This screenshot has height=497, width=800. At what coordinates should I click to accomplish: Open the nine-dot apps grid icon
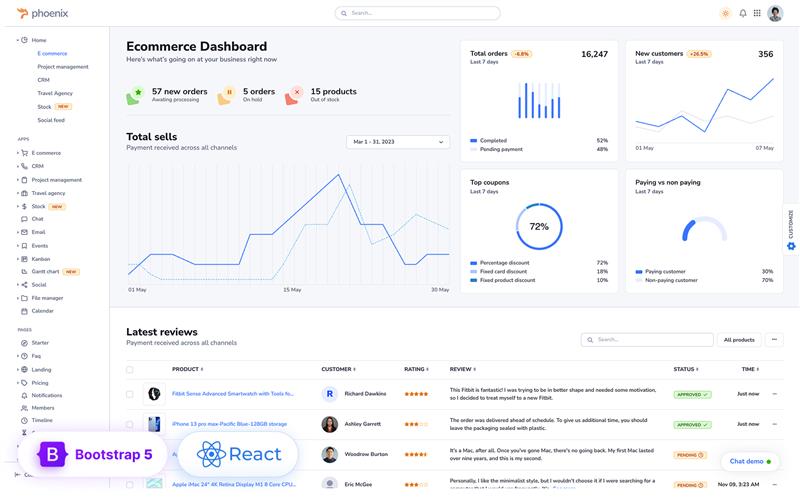coord(757,13)
